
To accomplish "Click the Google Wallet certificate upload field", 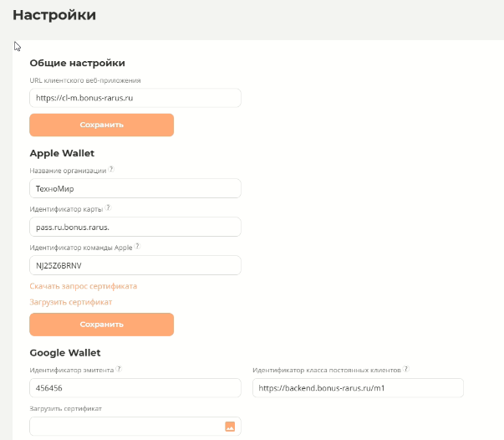I will tap(125, 427).
